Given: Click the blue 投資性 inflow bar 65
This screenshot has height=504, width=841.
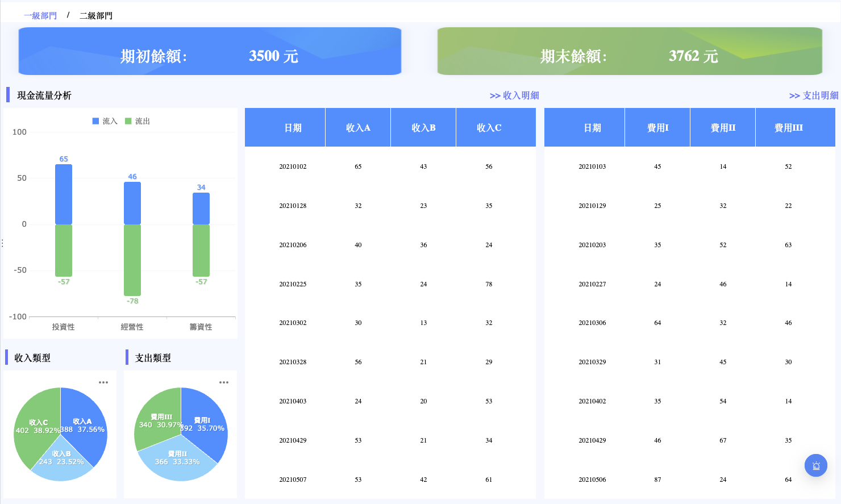Looking at the screenshot, I should pos(64,194).
